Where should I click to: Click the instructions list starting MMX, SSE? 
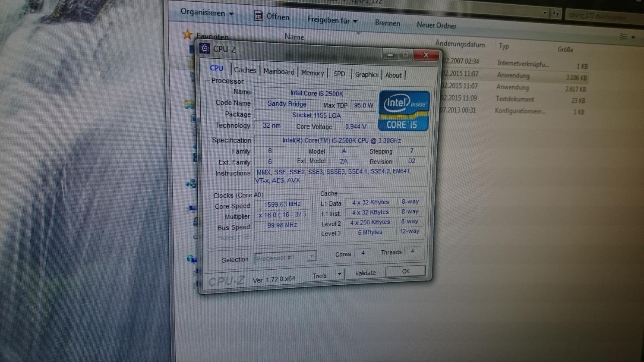point(339,176)
